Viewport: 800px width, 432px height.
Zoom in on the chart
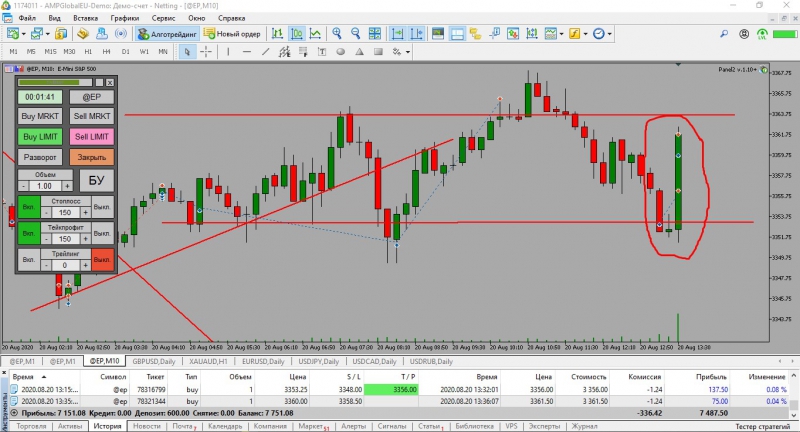click(337, 34)
